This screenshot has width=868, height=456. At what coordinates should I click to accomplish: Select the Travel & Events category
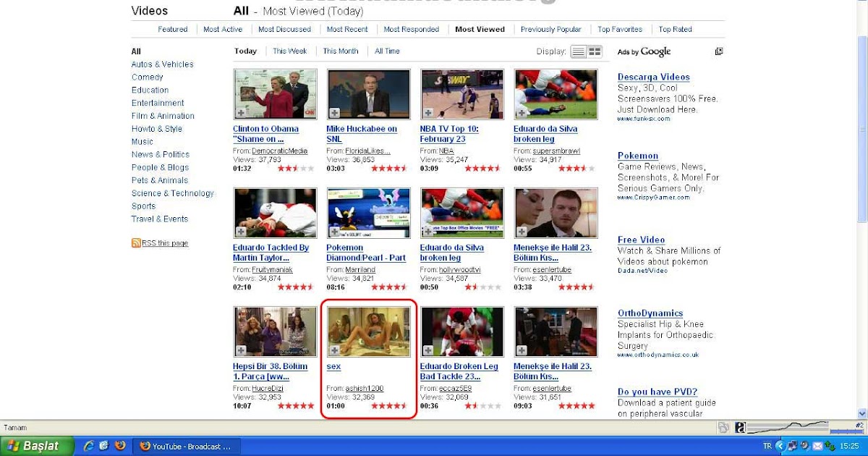(160, 219)
